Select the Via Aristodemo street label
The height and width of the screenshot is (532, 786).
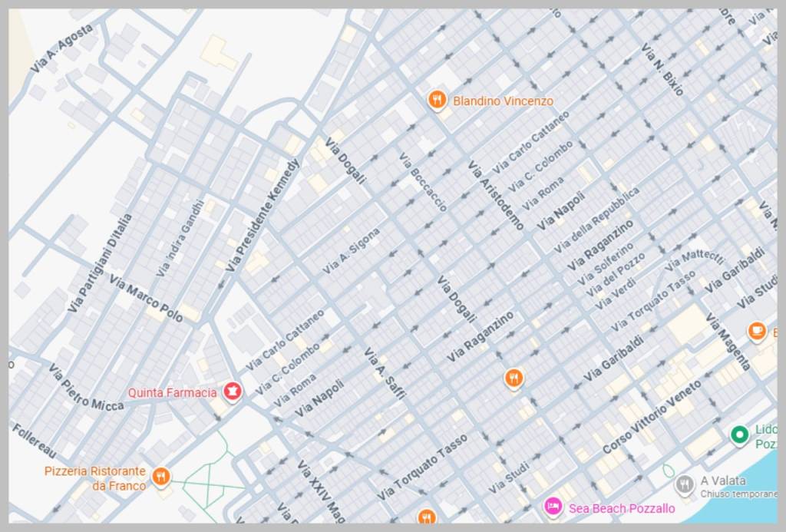pos(496,195)
